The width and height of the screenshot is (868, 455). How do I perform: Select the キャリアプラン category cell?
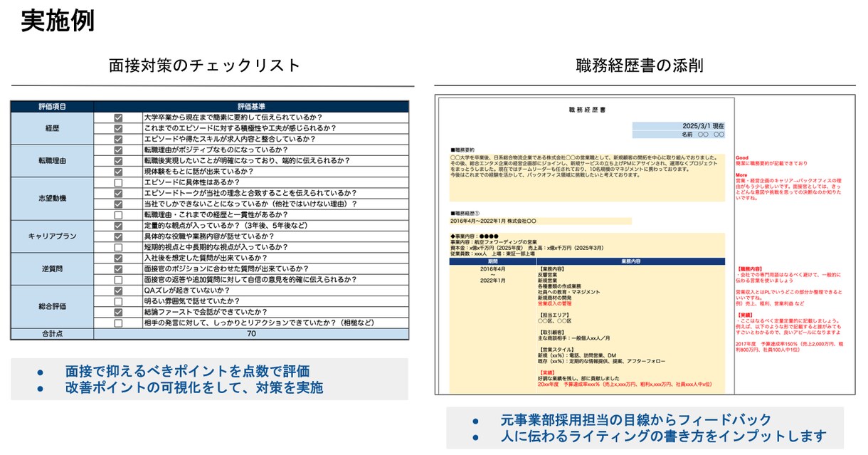(52, 236)
